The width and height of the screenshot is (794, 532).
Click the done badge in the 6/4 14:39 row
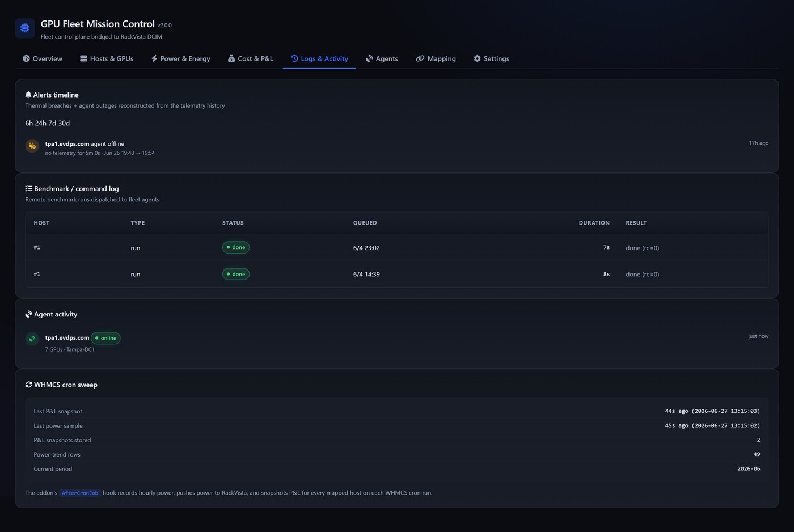236,274
